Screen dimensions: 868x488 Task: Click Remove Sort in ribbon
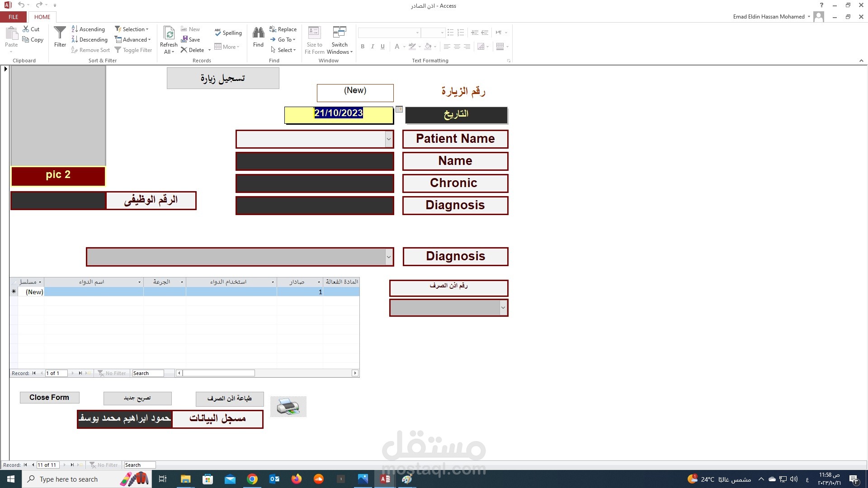90,50
